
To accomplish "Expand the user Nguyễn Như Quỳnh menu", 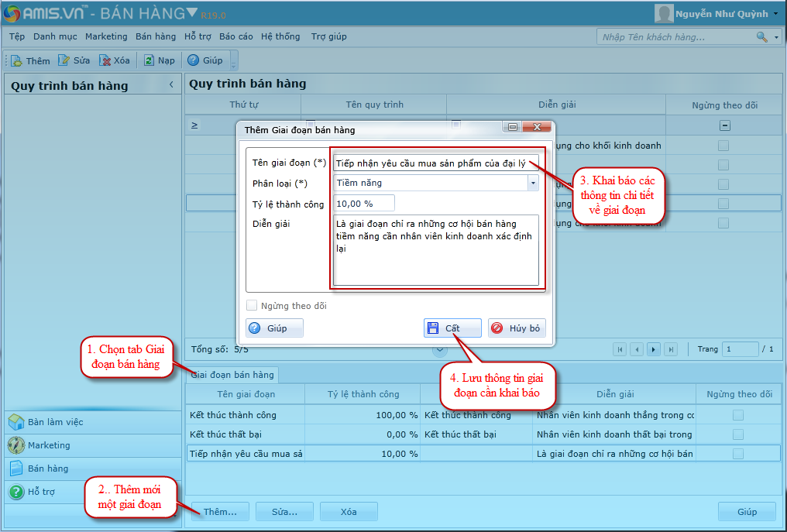I will tap(775, 13).
